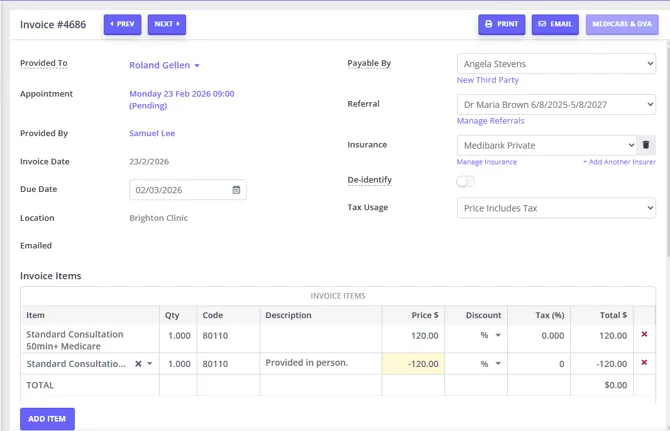Delete the Medibank Private insurance trash icon
This screenshot has width=670, height=431.
click(x=646, y=145)
